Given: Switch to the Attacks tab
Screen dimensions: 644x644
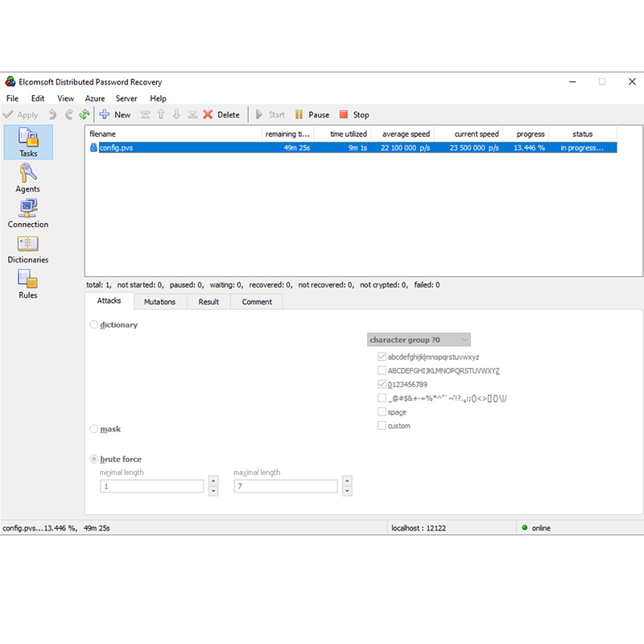Looking at the screenshot, I should 109,300.
